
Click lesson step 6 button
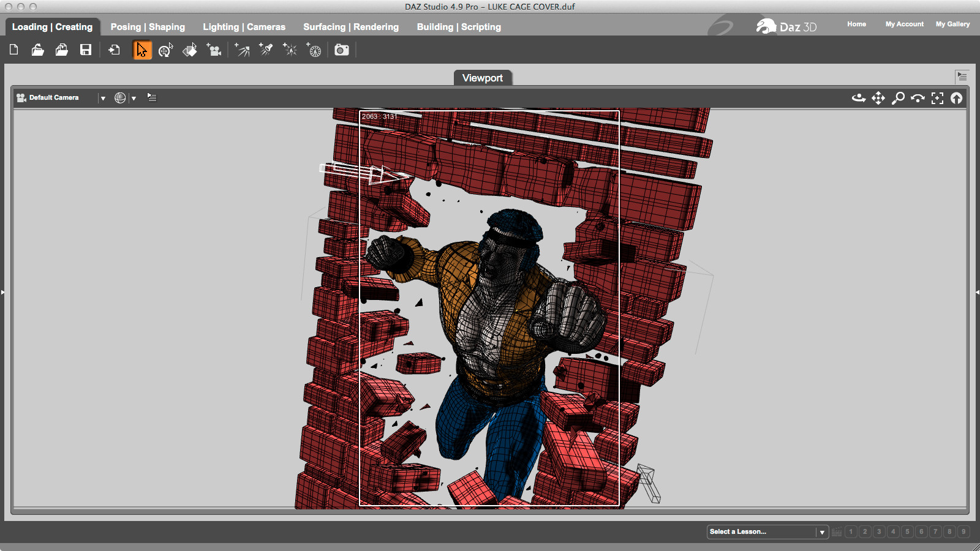[x=921, y=531]
